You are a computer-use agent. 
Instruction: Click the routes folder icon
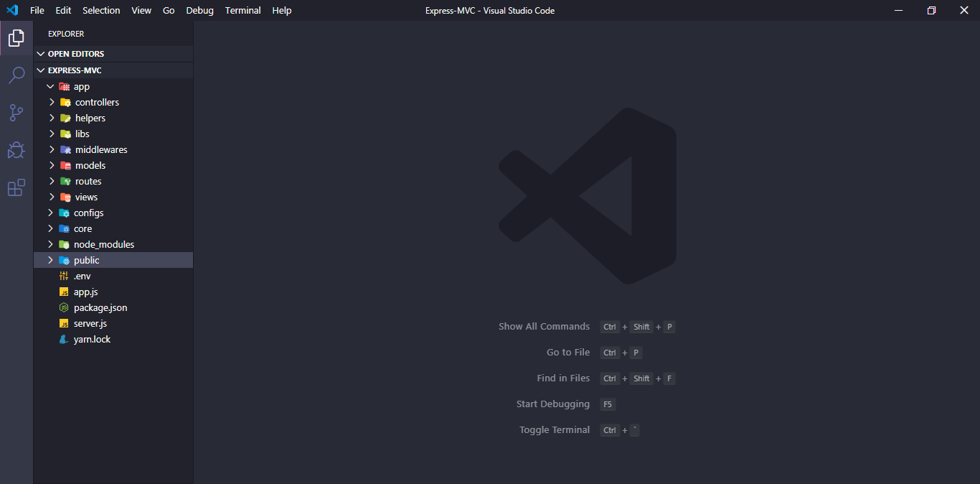pyautogui.click(x=65, y=181)
